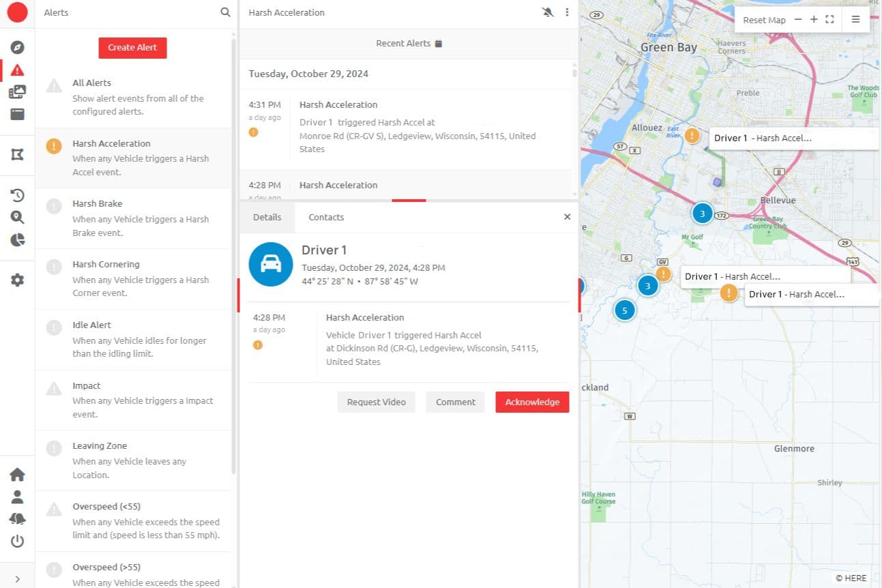
Task: Select the geofence zone tool icon
Action: click(x=17, y=155)
